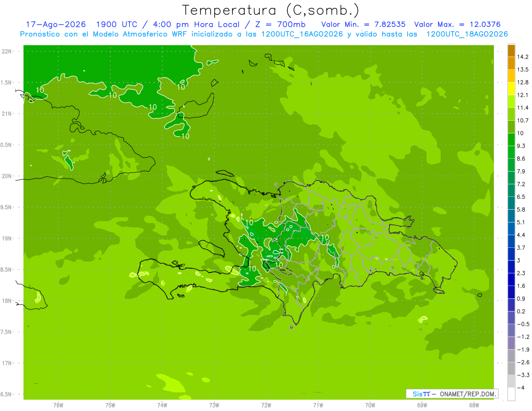
Task: Click the '68W' longitude axis label
Action: pyautogui.click(x=474, y=405)
